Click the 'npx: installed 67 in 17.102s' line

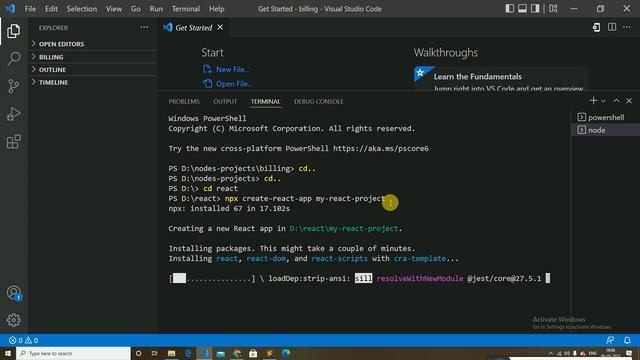229,209
